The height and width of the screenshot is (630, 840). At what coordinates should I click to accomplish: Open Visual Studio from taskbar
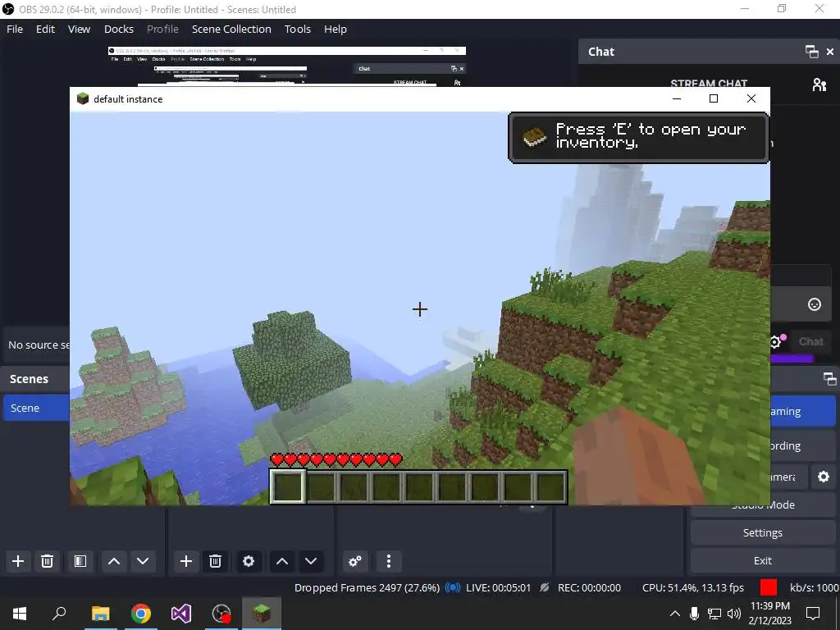tap(181, 614)
